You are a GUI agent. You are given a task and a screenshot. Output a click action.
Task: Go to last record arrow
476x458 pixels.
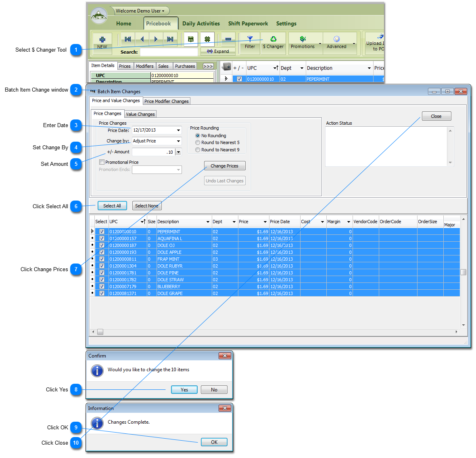click(x=170, y=39)
